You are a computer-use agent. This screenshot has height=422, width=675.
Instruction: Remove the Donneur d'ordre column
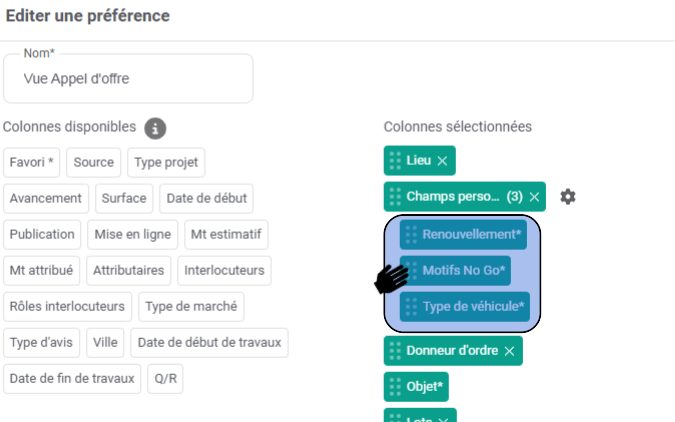point(509,351)
